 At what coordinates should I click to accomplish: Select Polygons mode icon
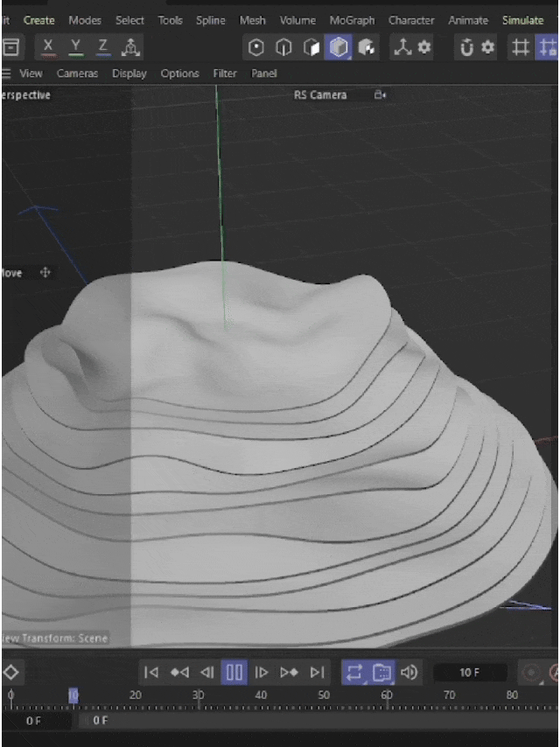[x=311, y=47]
